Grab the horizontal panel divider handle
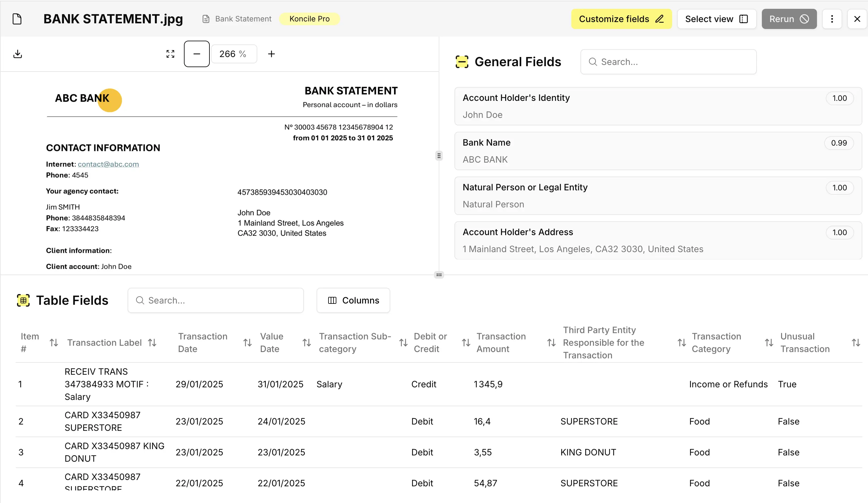The width and height of the screenshot is (868, 503). (439, 275)
